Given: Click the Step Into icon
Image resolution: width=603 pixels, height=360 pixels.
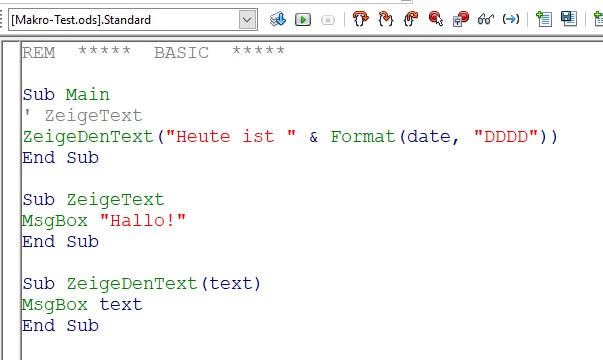Looking at the screenshot, I should pyautogui.click(x=360, y=19).
